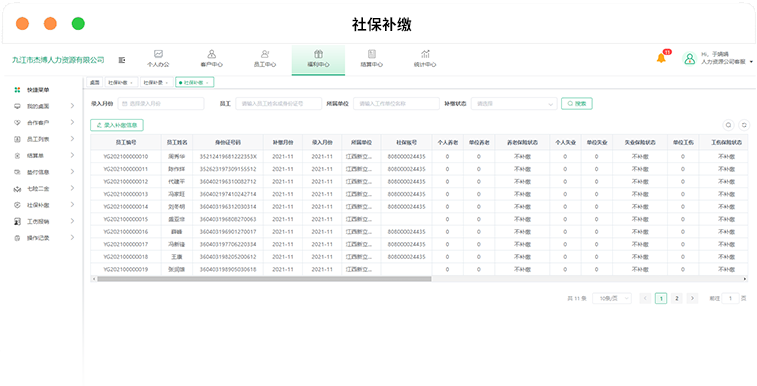Click the 合作客户 heart icon in sidebar

click(17, 123)
